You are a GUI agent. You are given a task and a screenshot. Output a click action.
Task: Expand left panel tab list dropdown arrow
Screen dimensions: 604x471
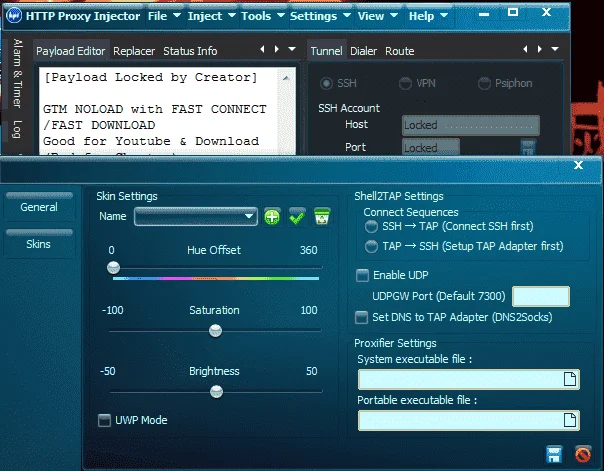pos(292,49)
